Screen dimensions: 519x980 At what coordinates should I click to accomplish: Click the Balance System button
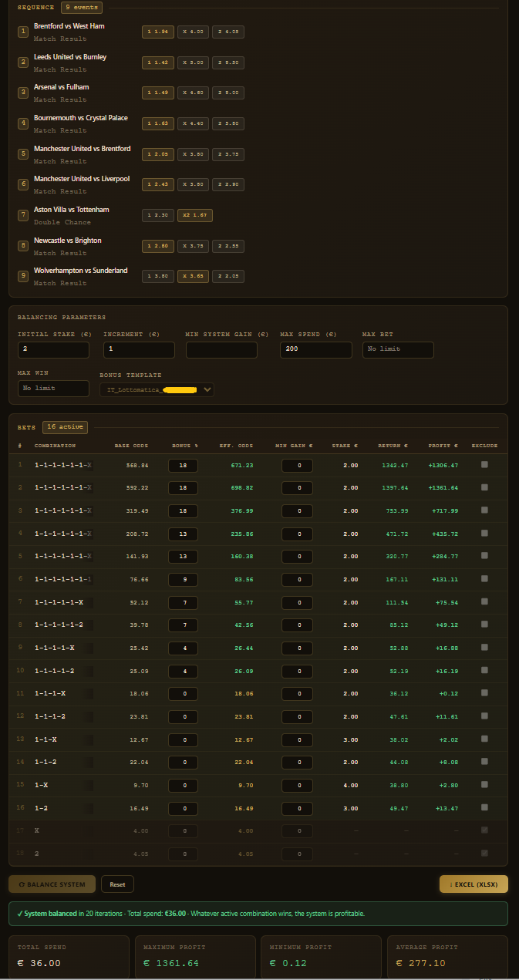click(x=52, y=884)
